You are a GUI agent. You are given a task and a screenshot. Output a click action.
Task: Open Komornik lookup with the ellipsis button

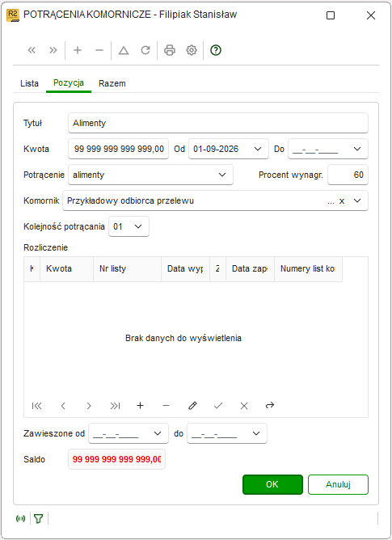pyautogui.click(x=331, y=200)
